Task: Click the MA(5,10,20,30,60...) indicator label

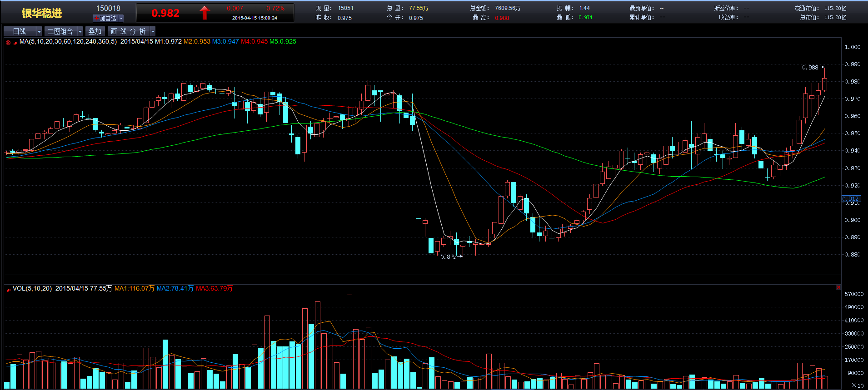Action: (x=68, y=42)
